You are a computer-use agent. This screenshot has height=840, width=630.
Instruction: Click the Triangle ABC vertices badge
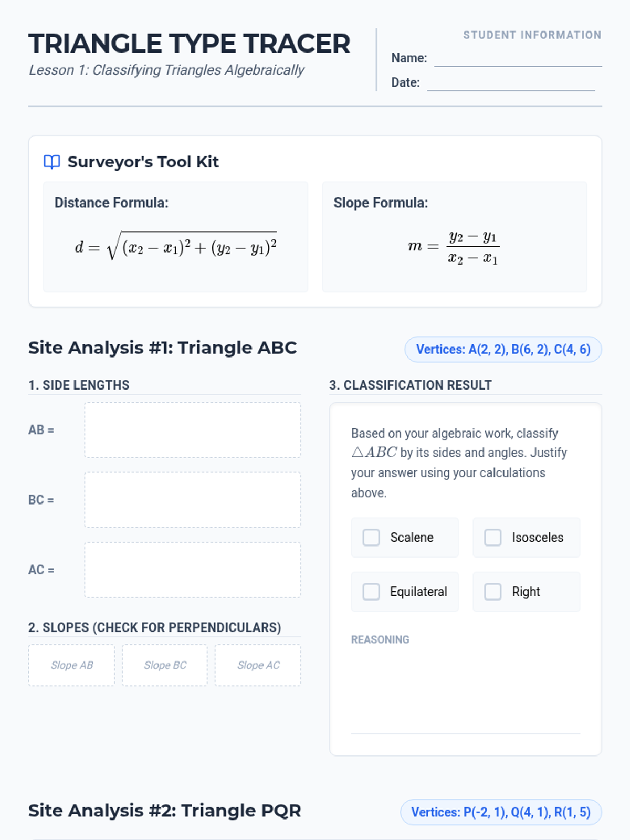[503, 349]
